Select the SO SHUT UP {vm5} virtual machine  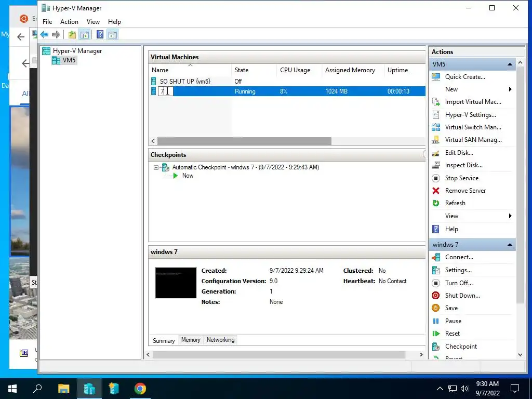pyautogui.click(x=185, y=82)
